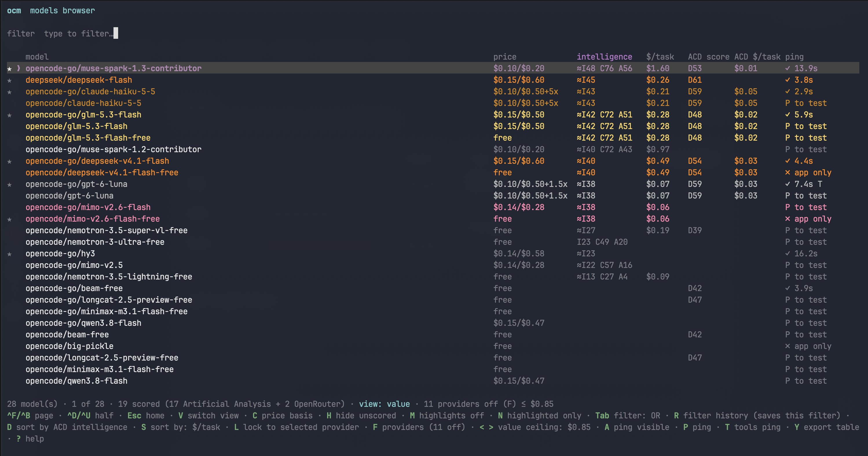Click the value ceiling: $0.85 control hint
The height and width of the screenshot is (456, 868).
(x=535, y=427)
